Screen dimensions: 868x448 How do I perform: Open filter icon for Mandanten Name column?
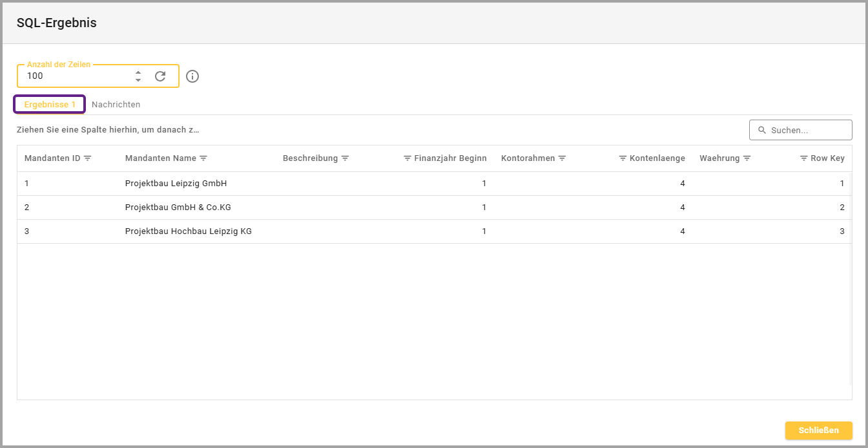pos(203,158)
